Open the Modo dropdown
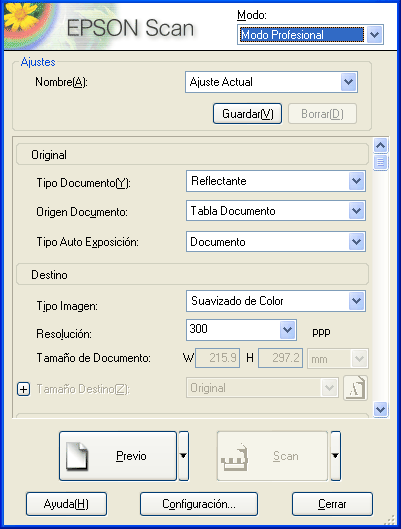This screenshot has width=401, height=529. 375,34
